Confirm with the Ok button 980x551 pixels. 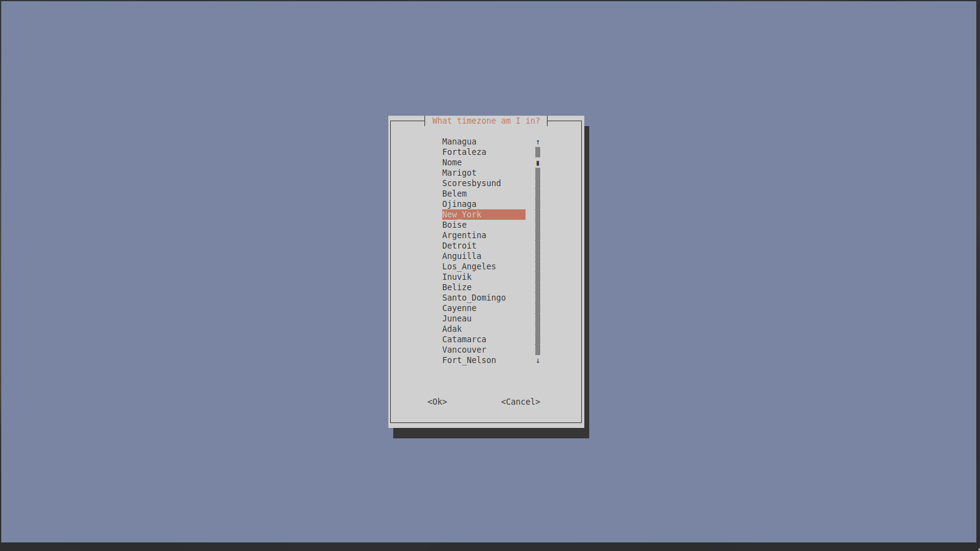pyautogui.click(x=437, y=402)
